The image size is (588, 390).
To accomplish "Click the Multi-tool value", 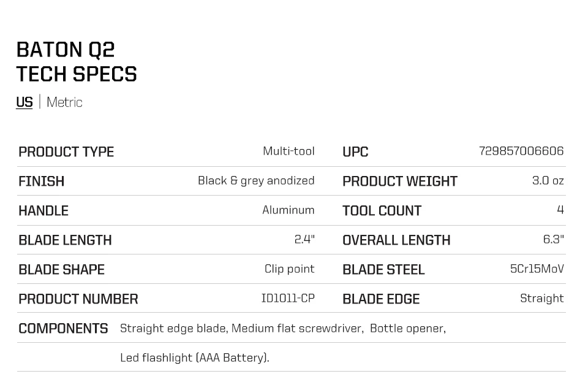I will coord(288,151).
